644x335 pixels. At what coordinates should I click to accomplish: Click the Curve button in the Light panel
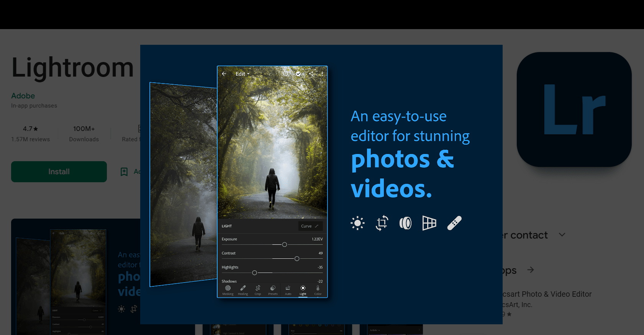[310, 226]
